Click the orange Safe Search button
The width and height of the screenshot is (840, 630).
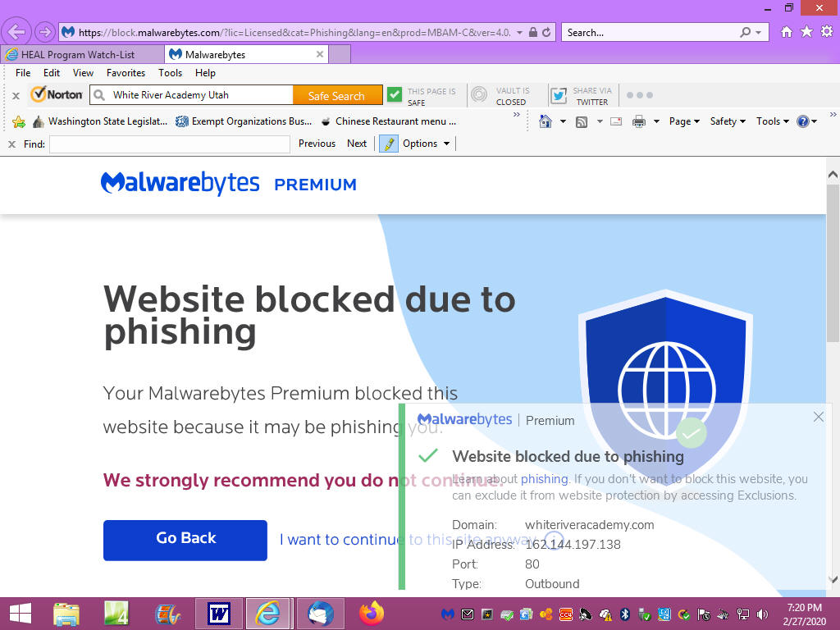[337, 96]
